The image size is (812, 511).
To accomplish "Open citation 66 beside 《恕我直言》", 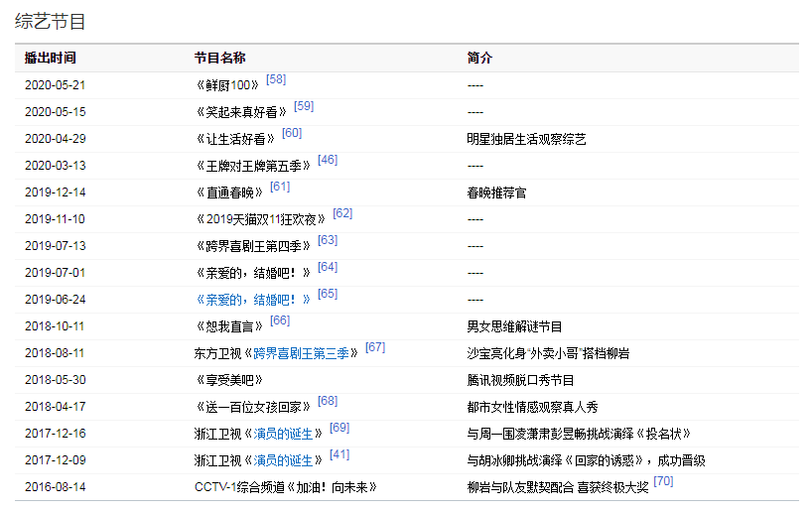I will pos(280,320).
